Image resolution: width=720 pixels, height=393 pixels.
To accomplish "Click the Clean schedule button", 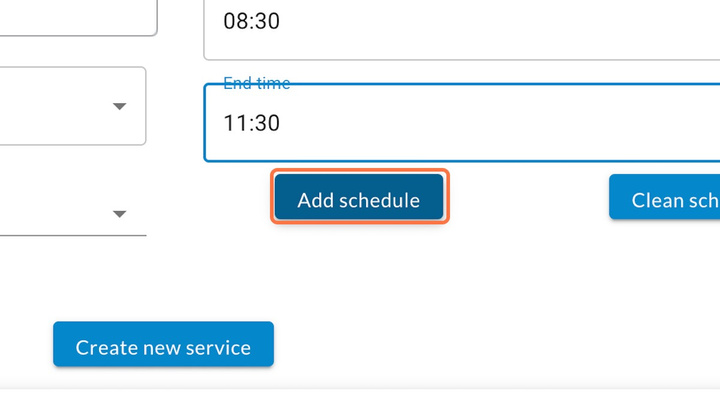I will [x=664, y=196].
